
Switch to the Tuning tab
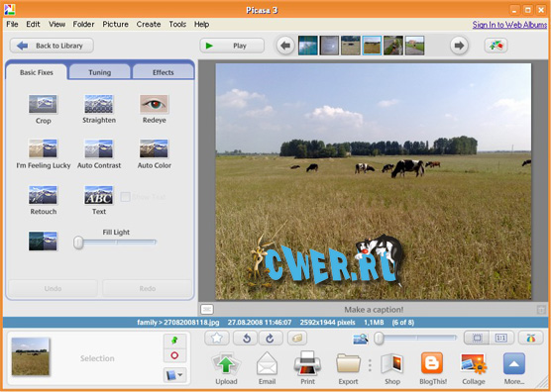100,72
